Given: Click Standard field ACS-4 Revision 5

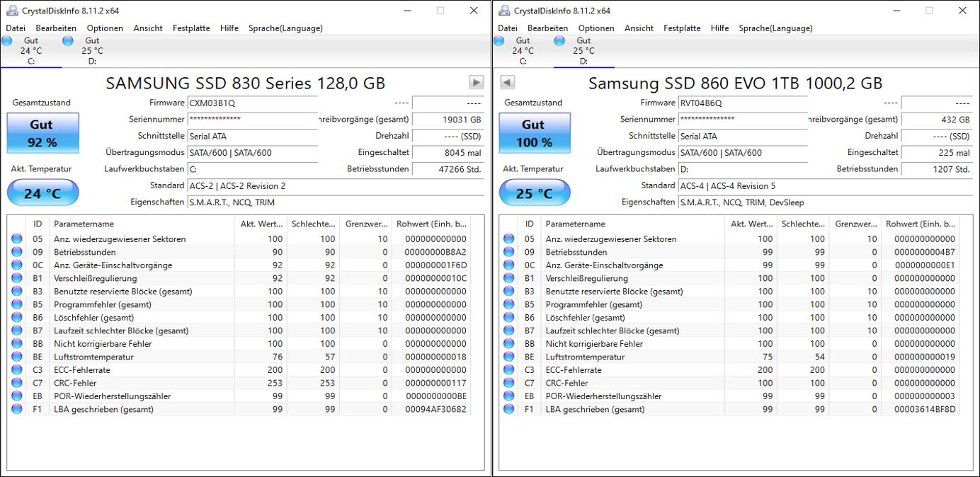Looking at the screenshot, I should [826, 186].
